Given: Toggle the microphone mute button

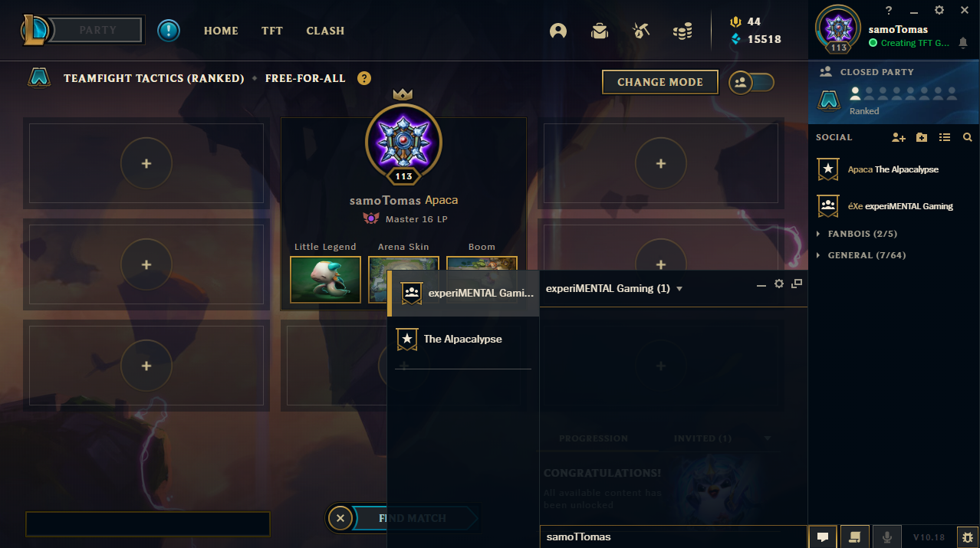Looking at the screenshot, I should coord(887,537).
